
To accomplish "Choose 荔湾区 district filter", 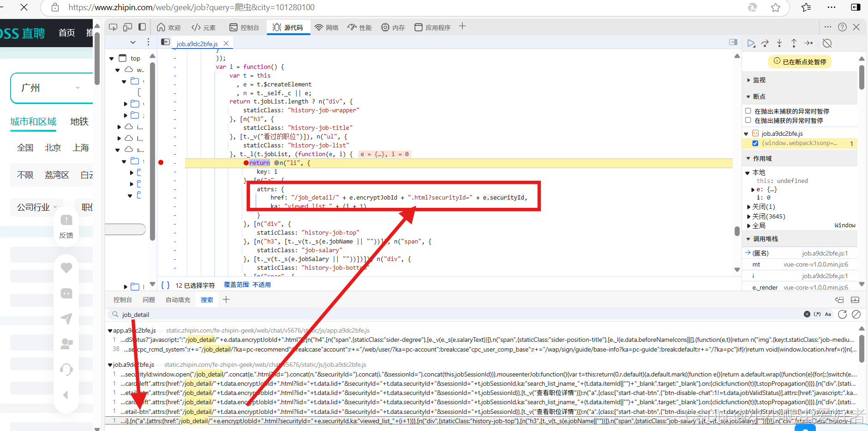I will pos(57,175).
